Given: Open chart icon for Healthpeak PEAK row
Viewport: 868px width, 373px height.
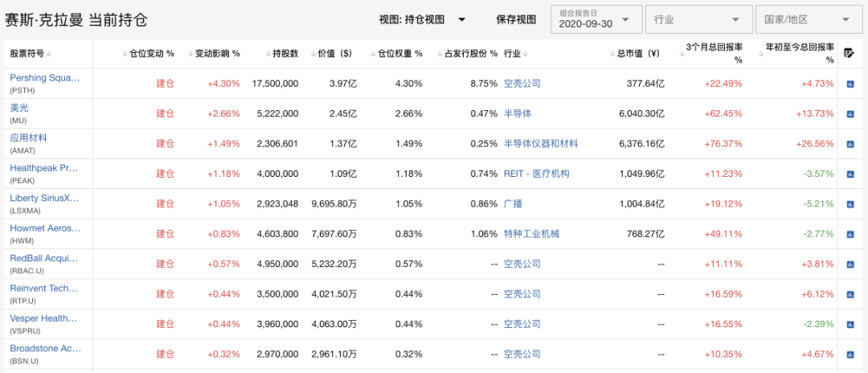Looking at the screenshot, I should tap(850, 174).
